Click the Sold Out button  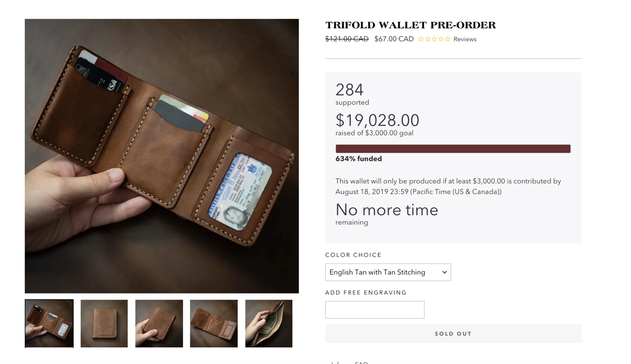coord(453,334)
